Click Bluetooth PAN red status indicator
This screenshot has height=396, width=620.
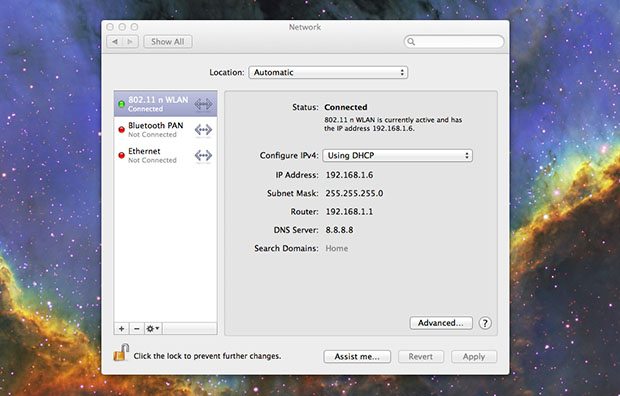[121, 130]
